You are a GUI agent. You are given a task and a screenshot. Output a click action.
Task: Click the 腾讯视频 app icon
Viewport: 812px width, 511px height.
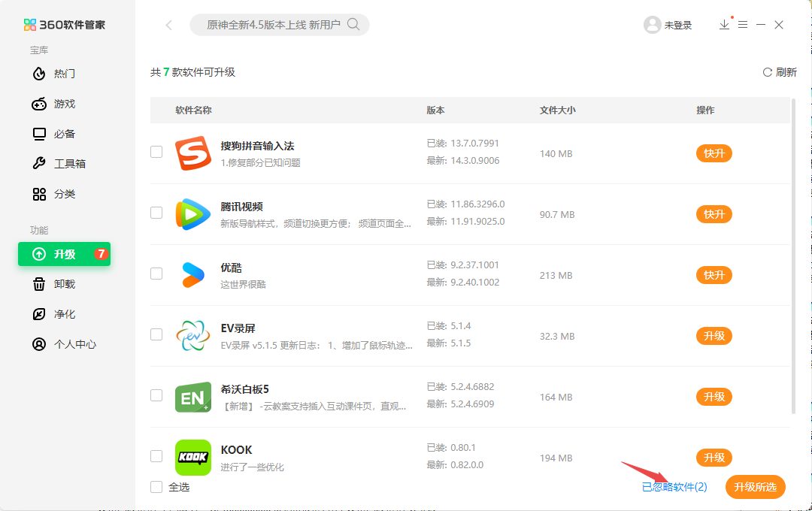coord(193,214)
